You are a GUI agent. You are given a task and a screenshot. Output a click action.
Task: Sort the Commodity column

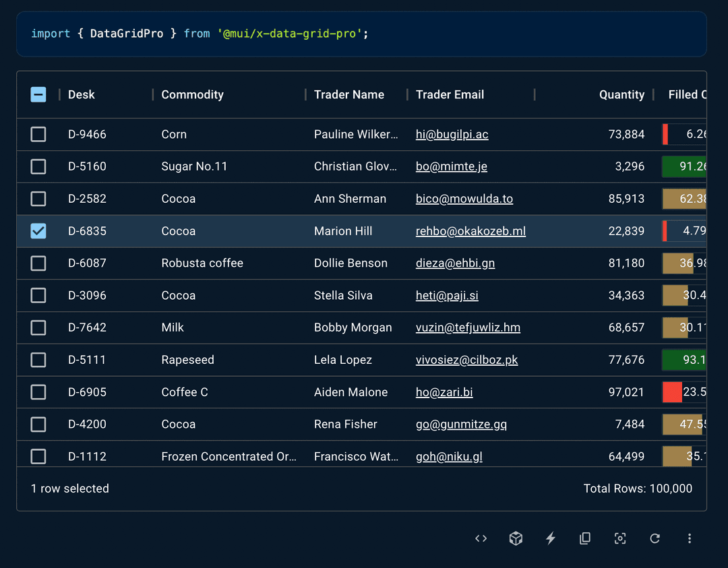pos(192,94)
